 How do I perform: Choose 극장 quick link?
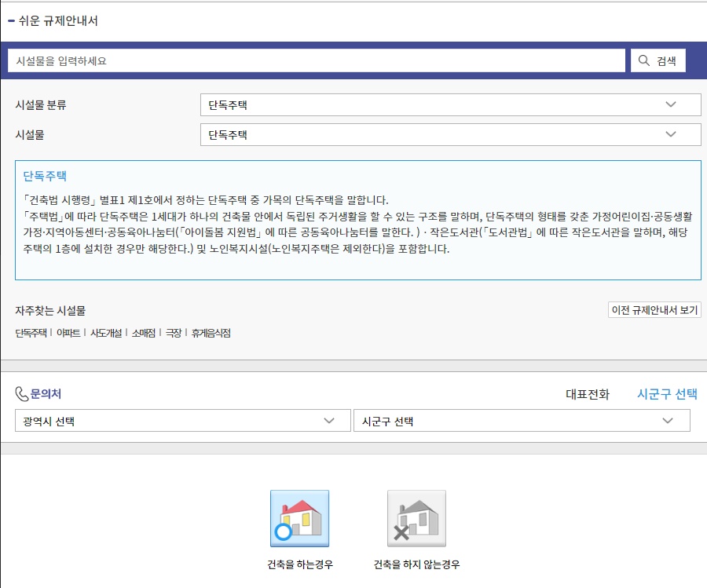click(x=173, y=333)
